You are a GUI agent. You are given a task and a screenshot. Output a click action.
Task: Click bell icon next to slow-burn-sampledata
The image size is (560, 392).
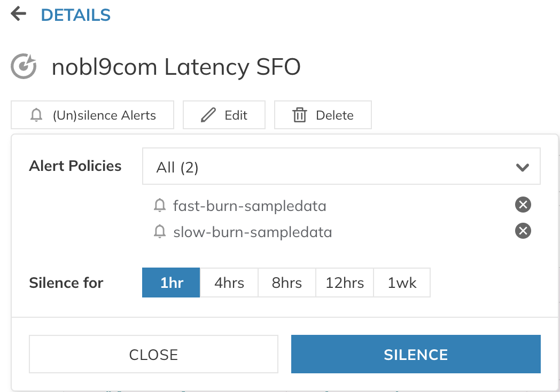tap(159, 232)
